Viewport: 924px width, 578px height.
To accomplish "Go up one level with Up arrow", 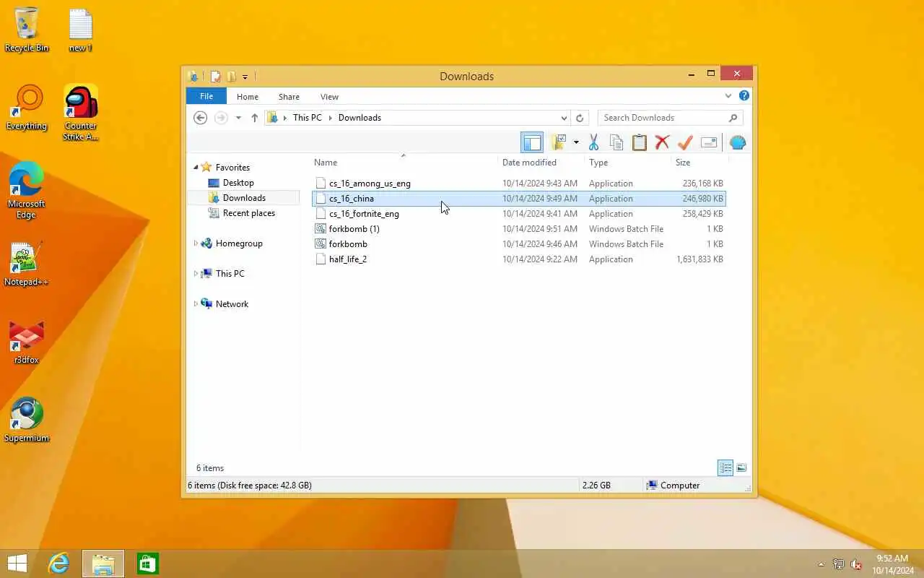I will [254, 118].
